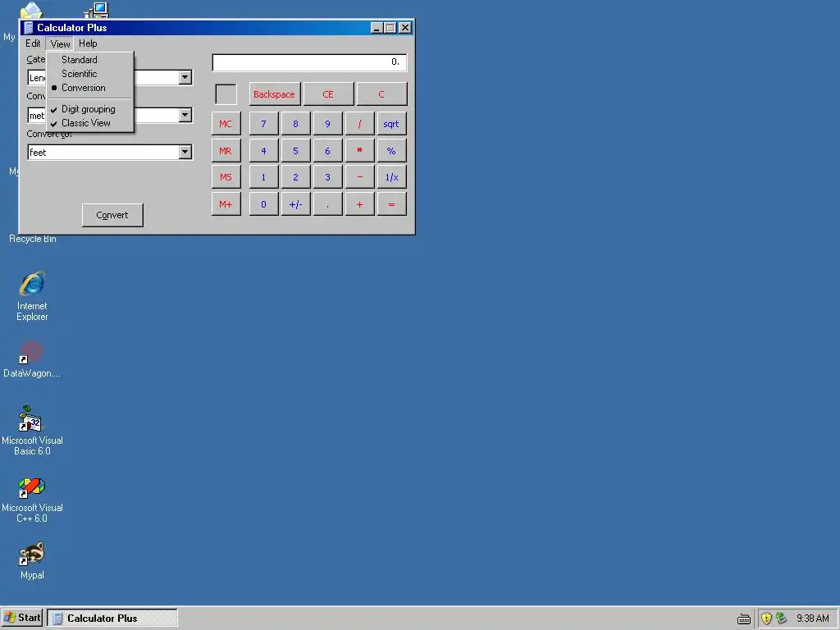Click the MS memory store key
Screen dimensions: 840x630
(x=226, y=177)
